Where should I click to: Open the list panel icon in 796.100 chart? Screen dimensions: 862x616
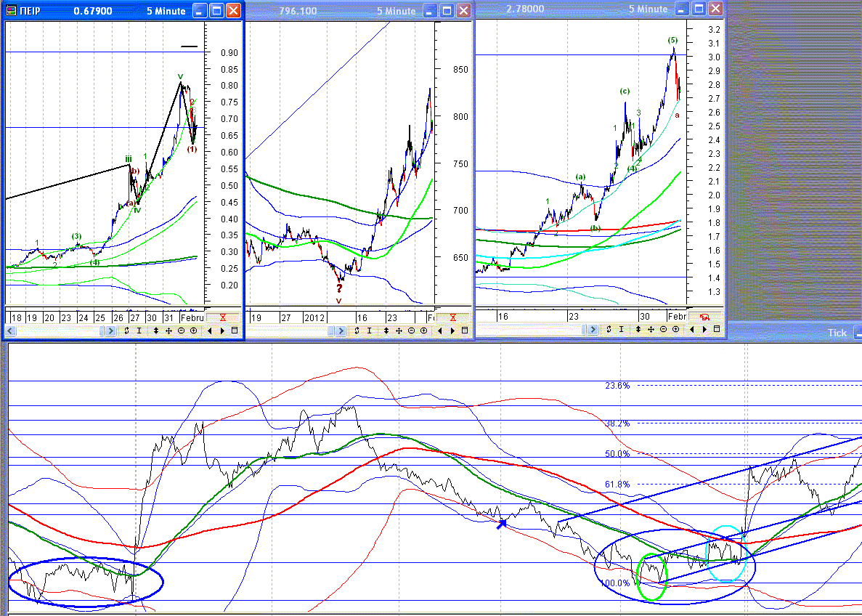pos(465,331)
